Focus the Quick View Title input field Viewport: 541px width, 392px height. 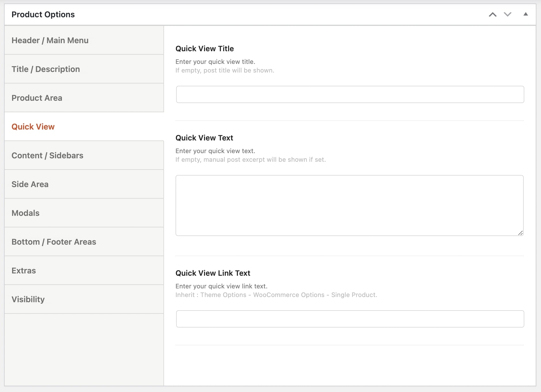point(350,94)
